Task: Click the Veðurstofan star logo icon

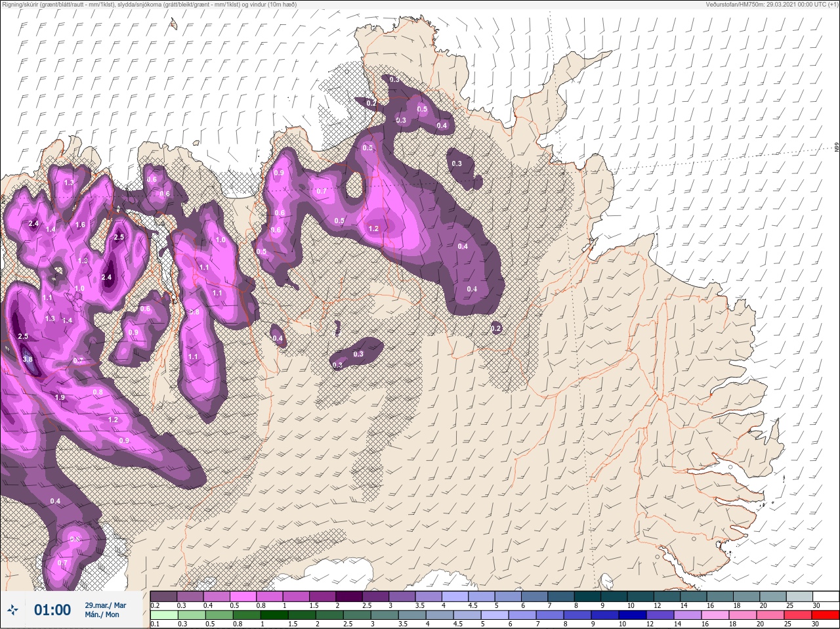Action: coord(12,610)
